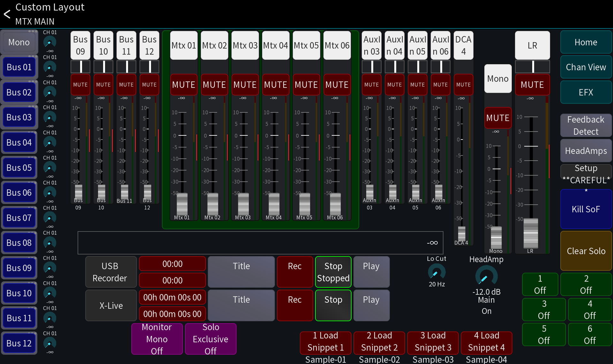Click the LR pan indicator
This screenshot has height=364, width=613.
tap(533, 67)
